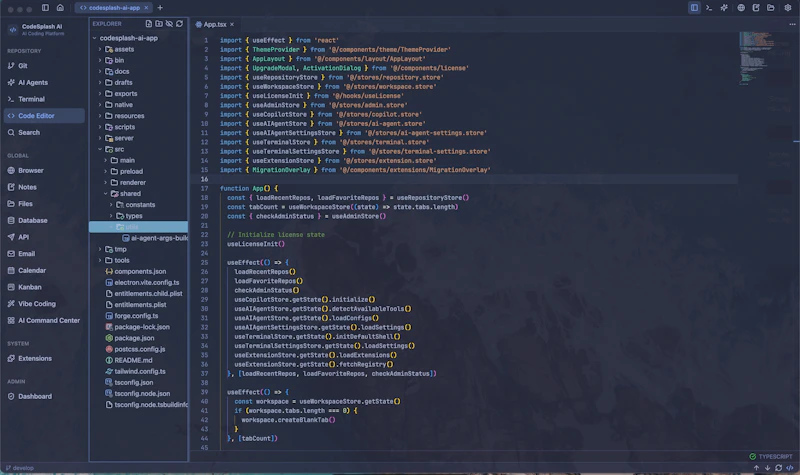Open Git in the sidebar

pyautogui.click(x=44, y=66)
